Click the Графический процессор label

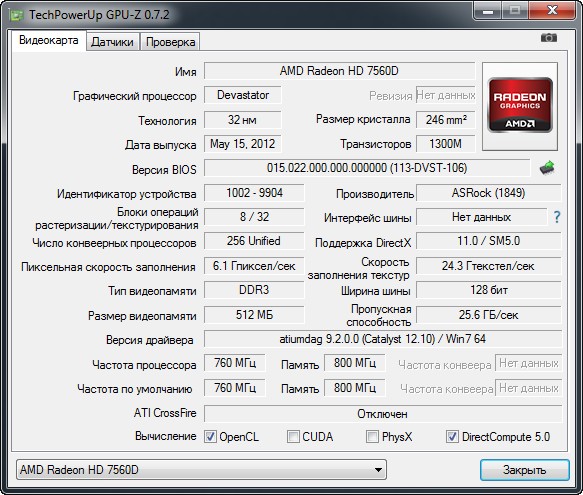tap(135, 96)
